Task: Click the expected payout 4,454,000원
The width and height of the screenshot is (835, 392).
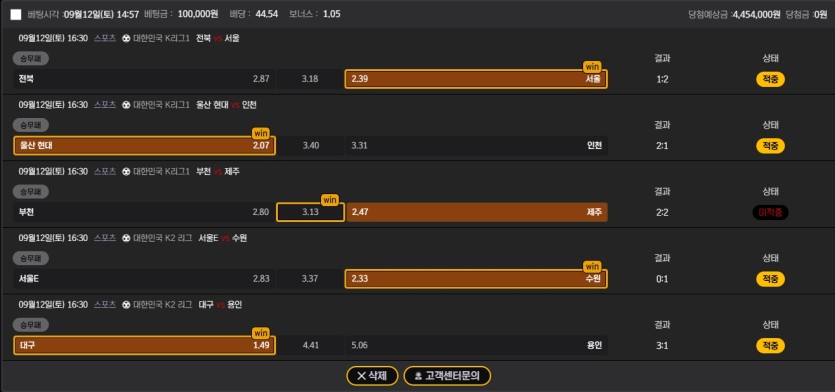Action: coord(757,14)
